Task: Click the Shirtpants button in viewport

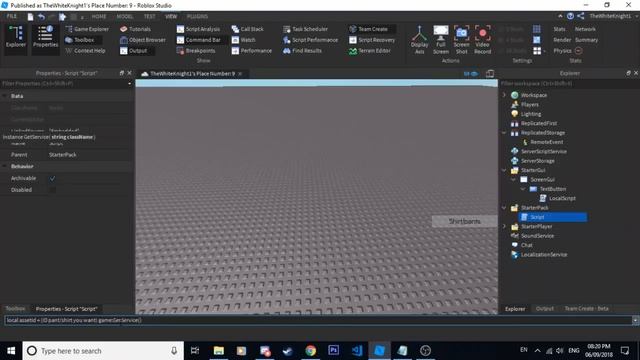Action: coord(464,221)
